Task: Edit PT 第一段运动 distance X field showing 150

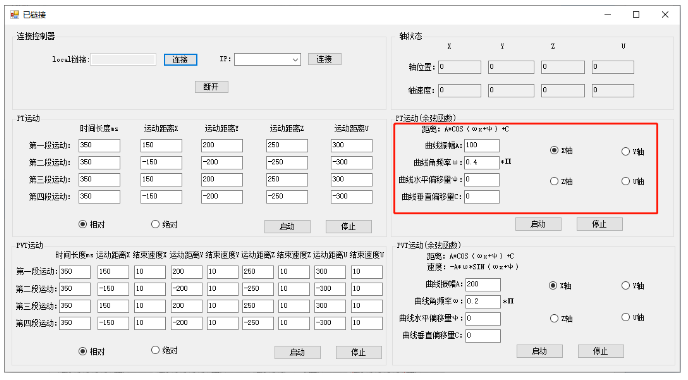Action: point(161,145)
